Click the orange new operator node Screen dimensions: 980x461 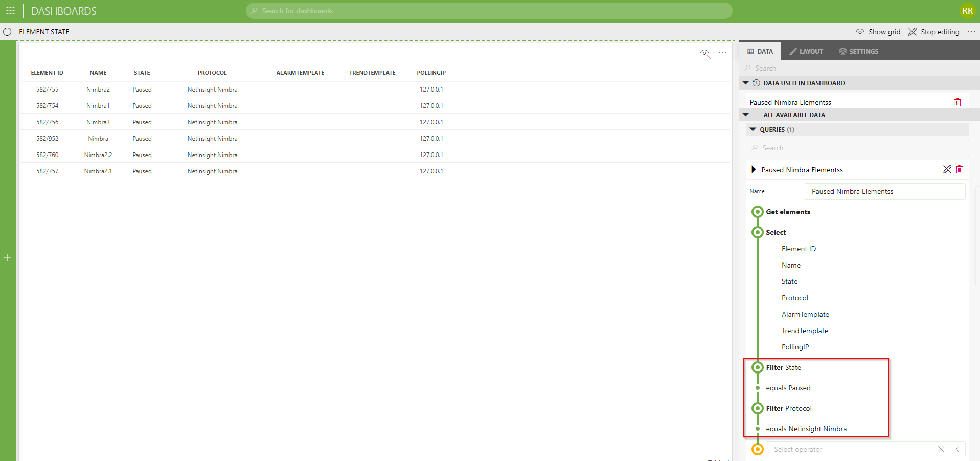coord(758,449)
